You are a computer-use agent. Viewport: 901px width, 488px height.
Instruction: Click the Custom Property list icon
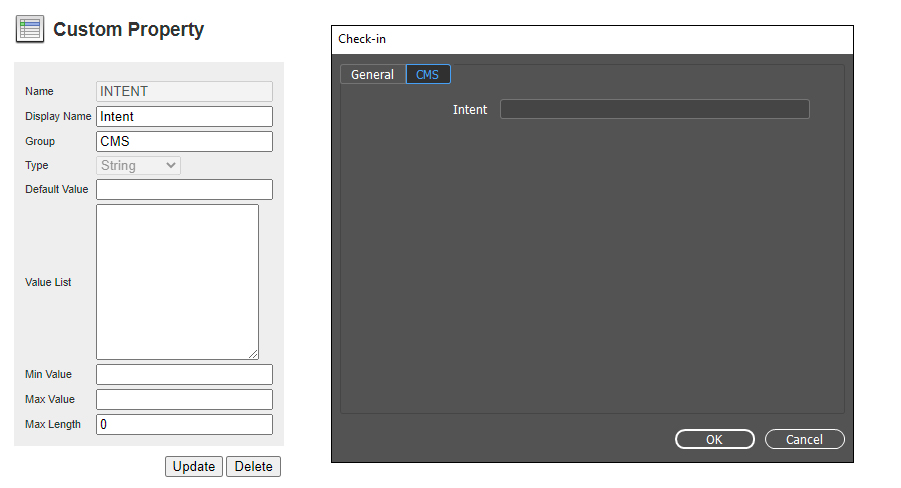pyautogui.click(x=29, y=29)
